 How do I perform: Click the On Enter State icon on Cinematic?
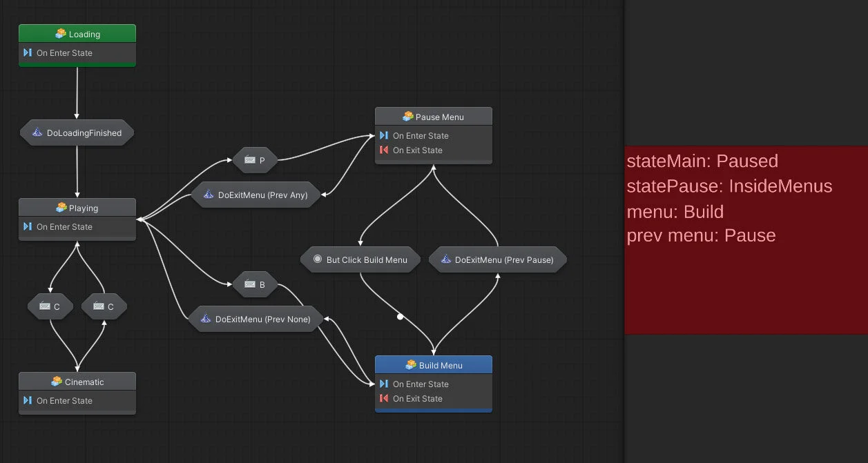point(28,400)
